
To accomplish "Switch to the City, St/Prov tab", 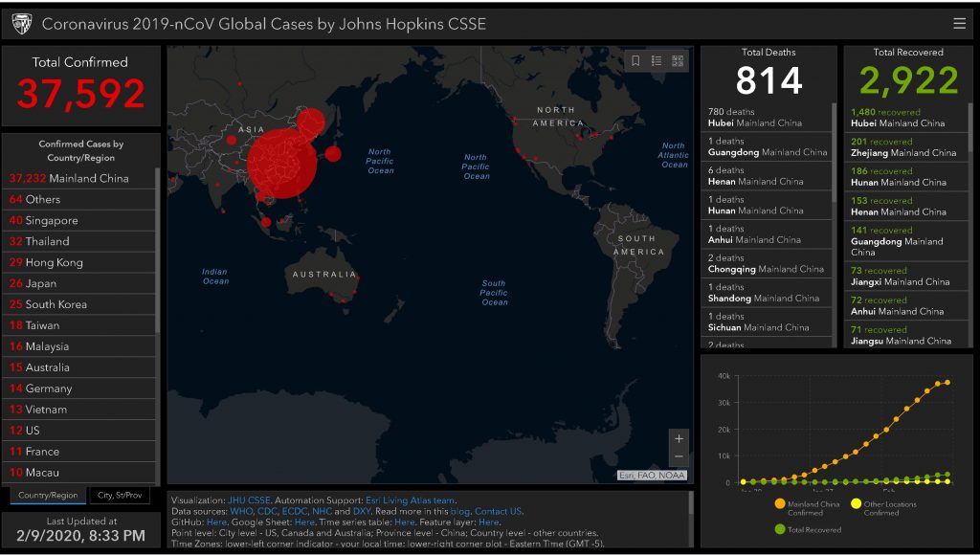I will tap(120, 495).
